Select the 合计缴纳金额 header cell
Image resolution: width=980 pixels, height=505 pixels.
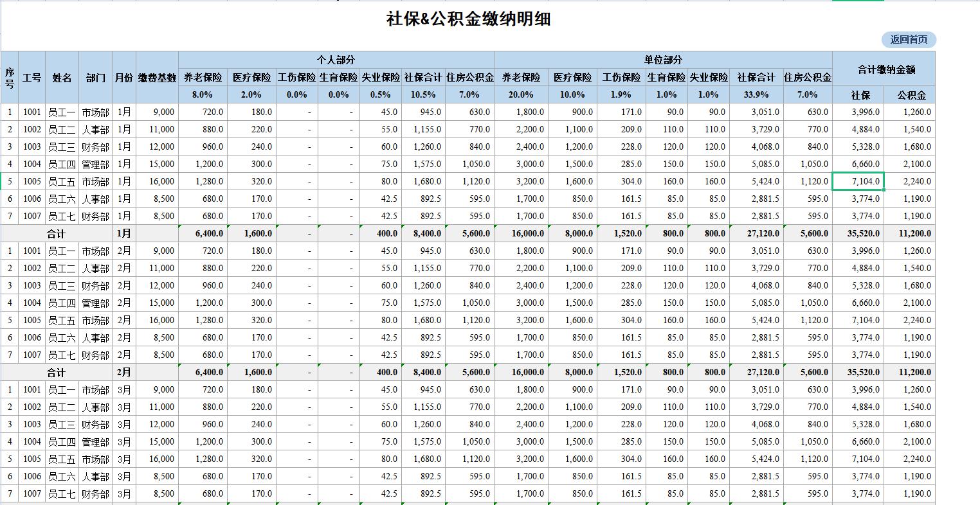tap(884, 69)
